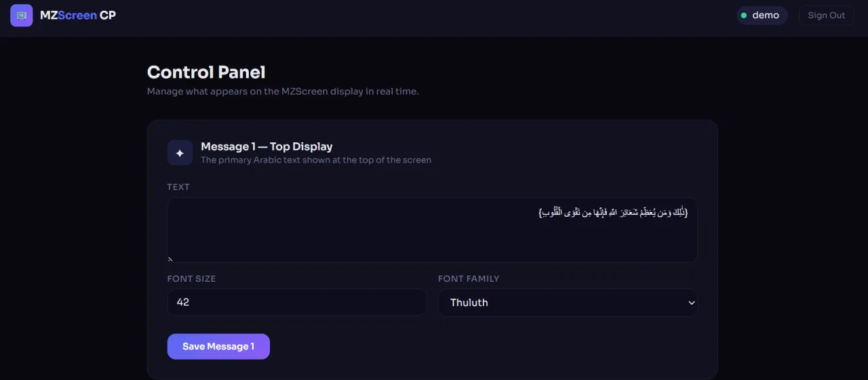Viewport: 868px width, 380px height.
Task: Click the textarea resize handle corner
Action: click(170, 259)
